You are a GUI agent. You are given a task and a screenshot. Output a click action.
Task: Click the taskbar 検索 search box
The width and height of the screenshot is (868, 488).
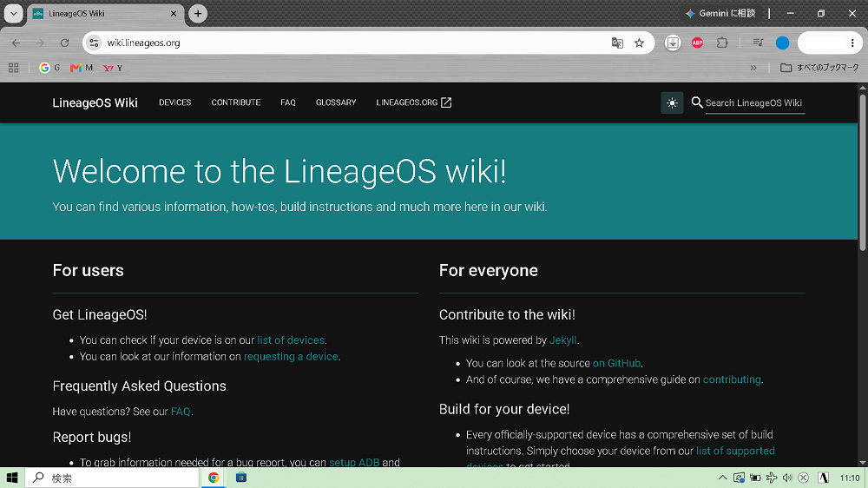[x=112, y=478]
